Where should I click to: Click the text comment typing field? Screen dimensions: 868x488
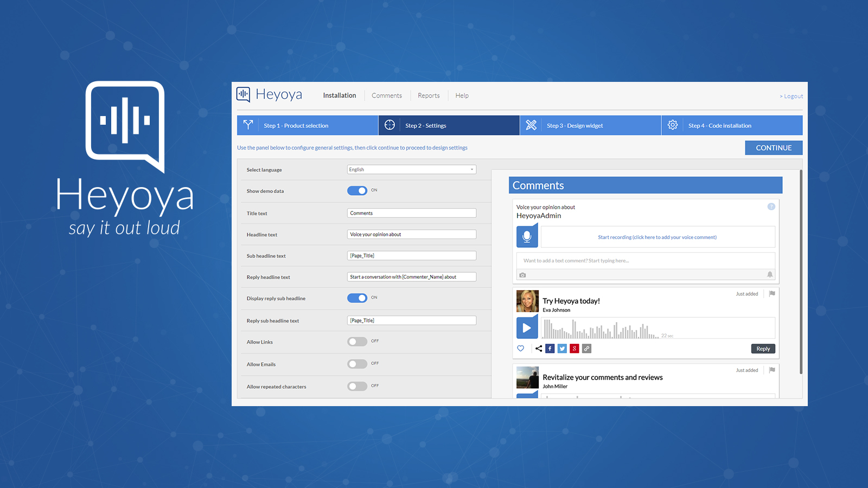pyautogui.click(x=646, y=261)
